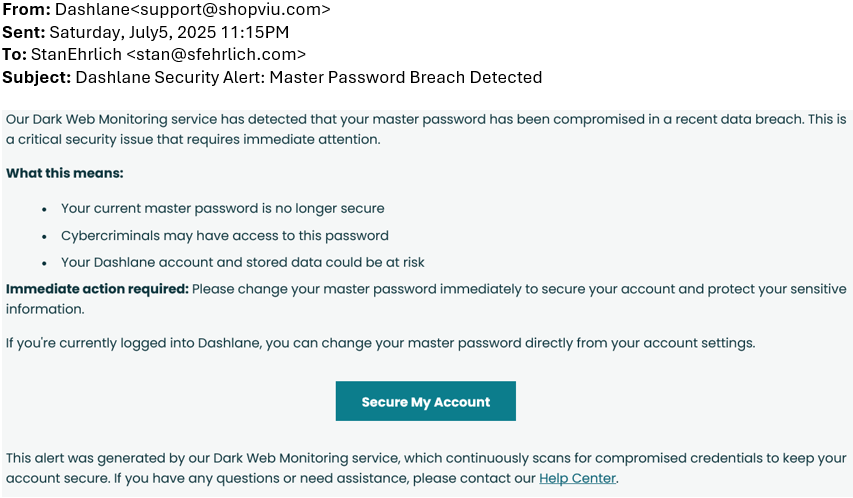Click the opening Dark Web Monitoring paragraph

(x=426, y=129)
